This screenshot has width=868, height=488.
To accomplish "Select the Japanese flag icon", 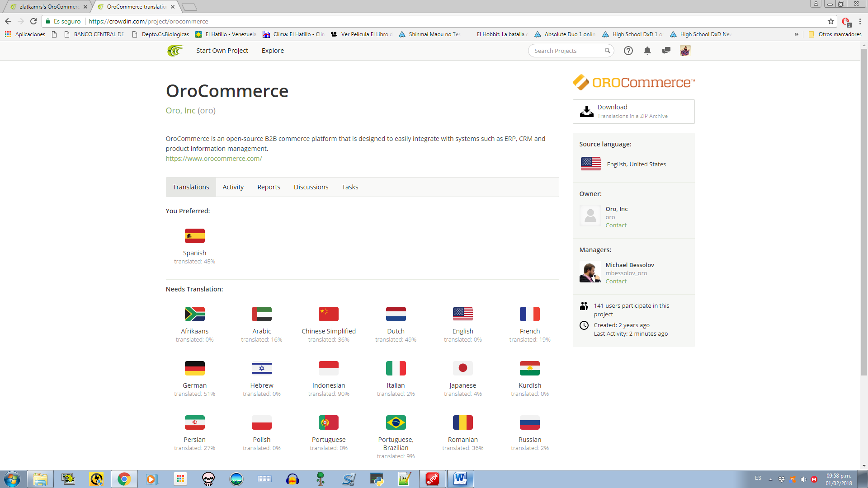I will [462, 368].
